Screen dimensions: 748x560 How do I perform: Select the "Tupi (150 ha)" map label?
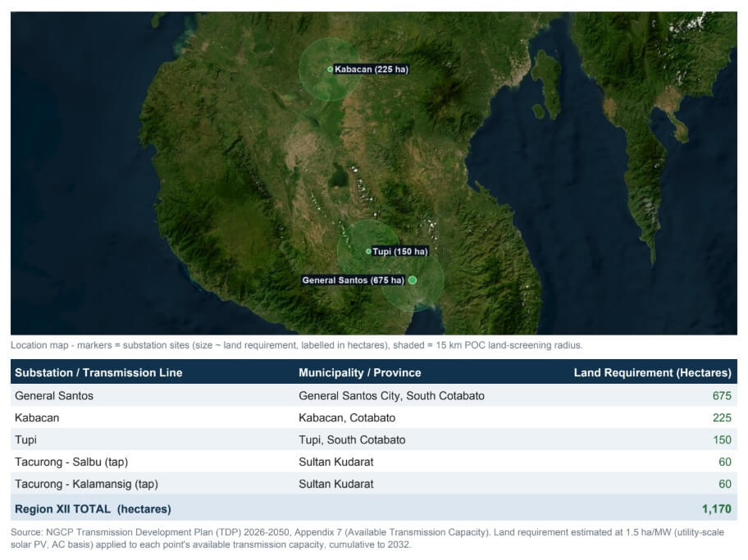tap(399, 252)
